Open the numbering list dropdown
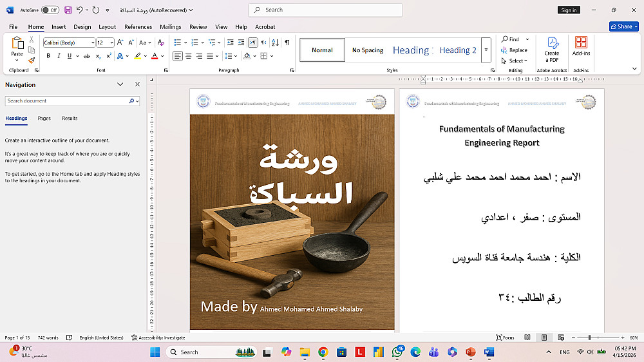The width and height of the screenshot is (644, 362). (x=202, y=43)
